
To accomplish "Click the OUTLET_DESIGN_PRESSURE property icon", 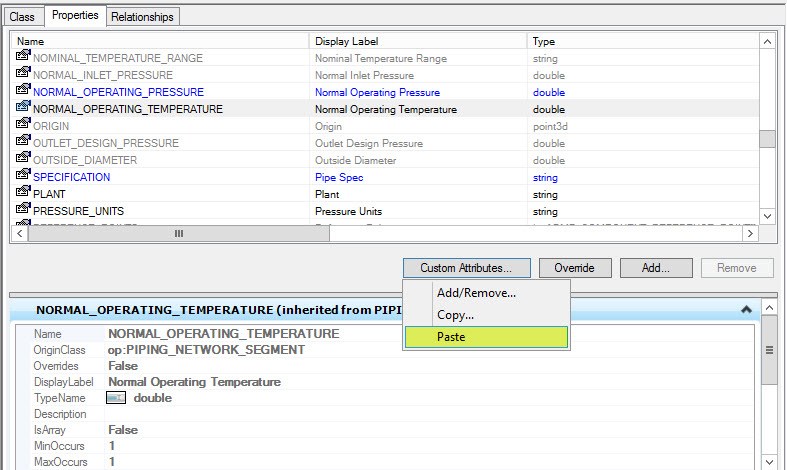I will pos(23,140).
